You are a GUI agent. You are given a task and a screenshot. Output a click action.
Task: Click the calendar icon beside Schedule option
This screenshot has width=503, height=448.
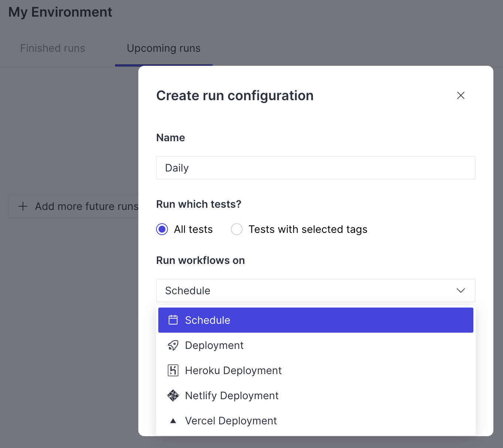click(173, 320)
